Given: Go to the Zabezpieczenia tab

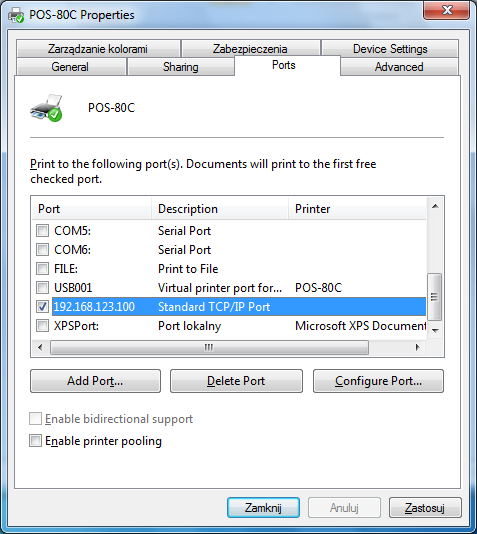Looking at the screenshot, I should (x=250, y=49).
